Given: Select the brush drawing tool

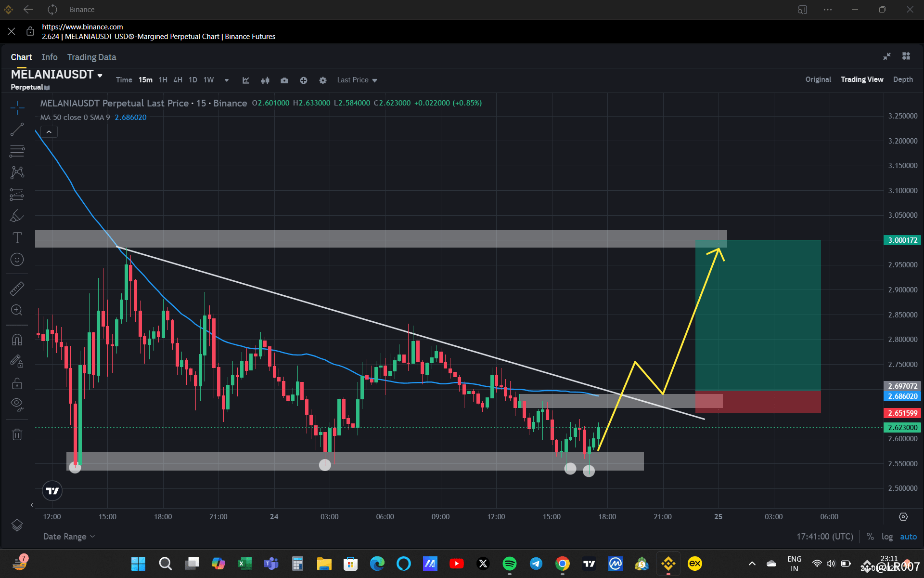Looking at the screenshot, I should (17, 216).
